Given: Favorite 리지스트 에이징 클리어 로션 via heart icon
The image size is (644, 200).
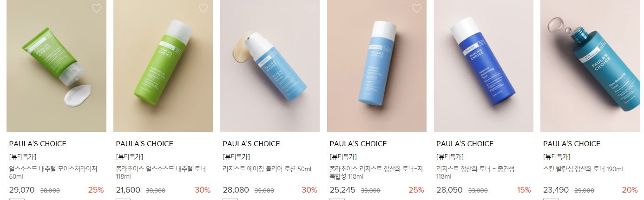Looking at the screenshot, I should 310,8.
